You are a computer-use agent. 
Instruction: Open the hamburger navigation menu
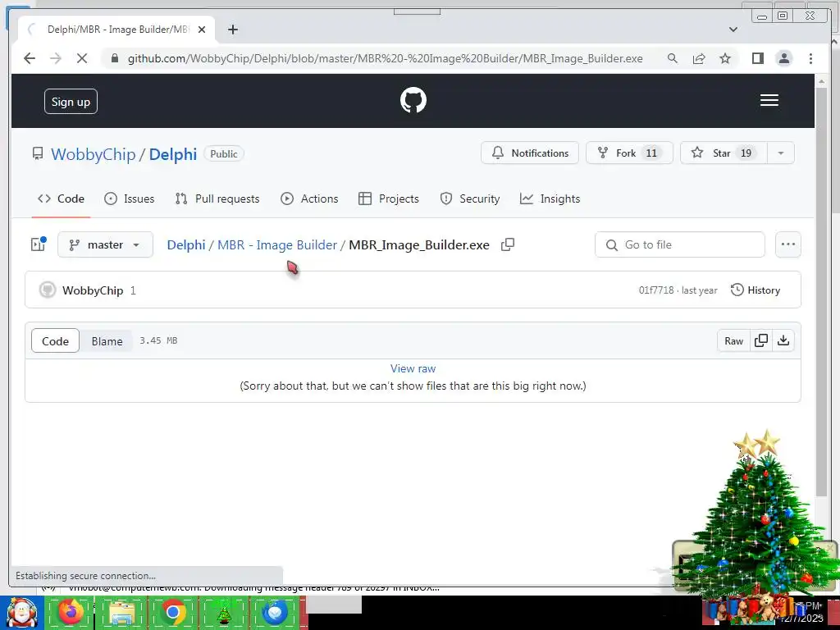(769, 100)
